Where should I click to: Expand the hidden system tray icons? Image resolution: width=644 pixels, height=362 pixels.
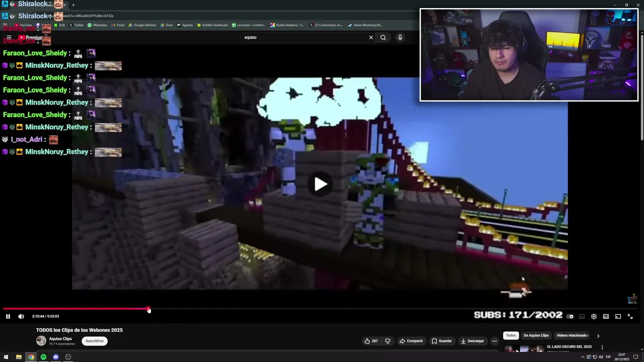pyautogui.click(x=583, y=357)
